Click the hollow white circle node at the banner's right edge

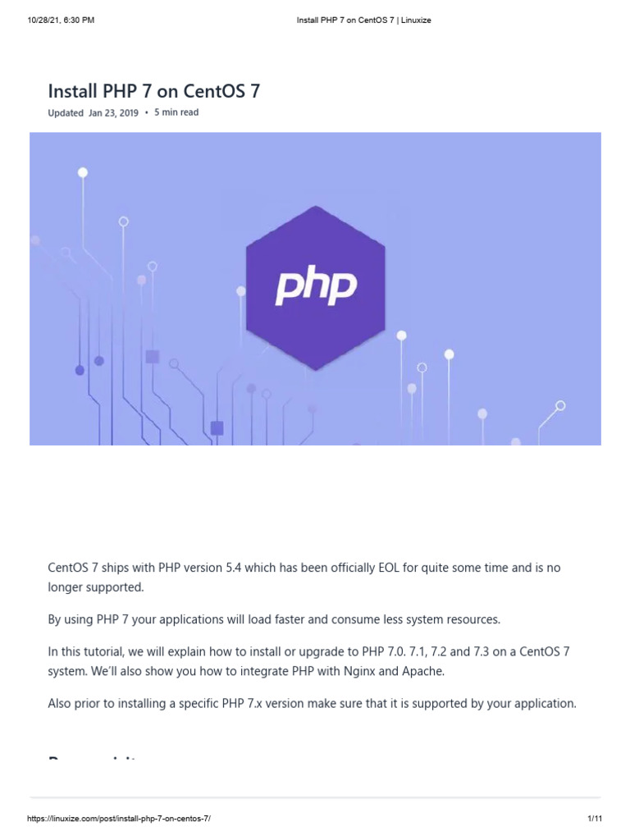point(560,405)
